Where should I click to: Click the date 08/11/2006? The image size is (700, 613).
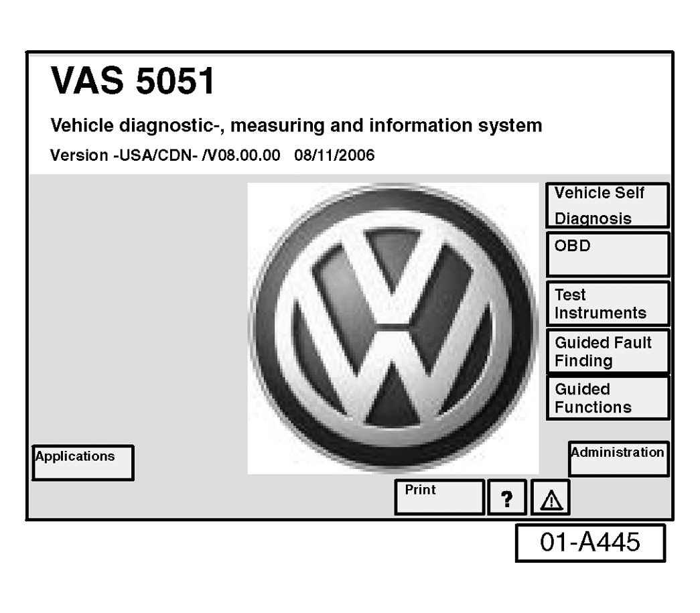pyautogui.click(x=334, y=155)
